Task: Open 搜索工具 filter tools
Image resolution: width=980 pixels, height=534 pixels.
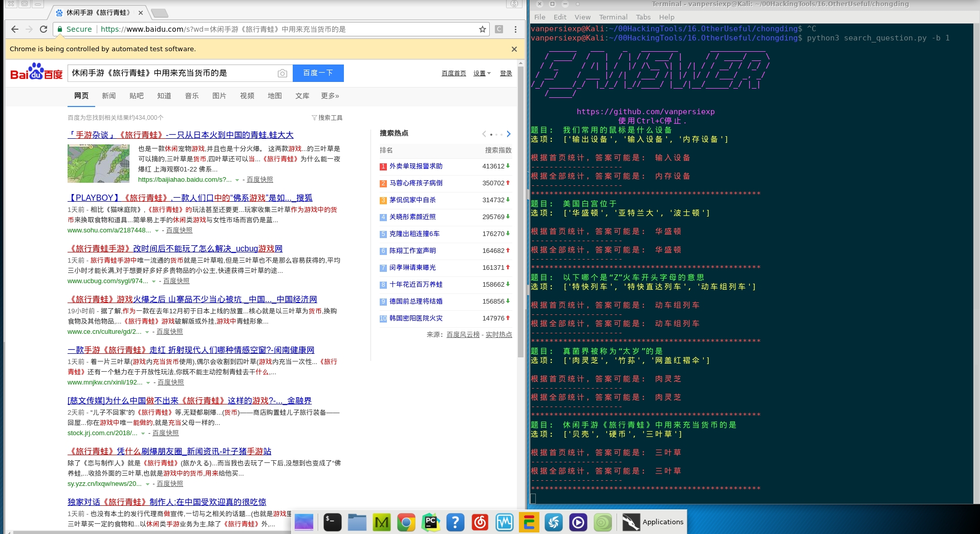Action: coord(327,118)
